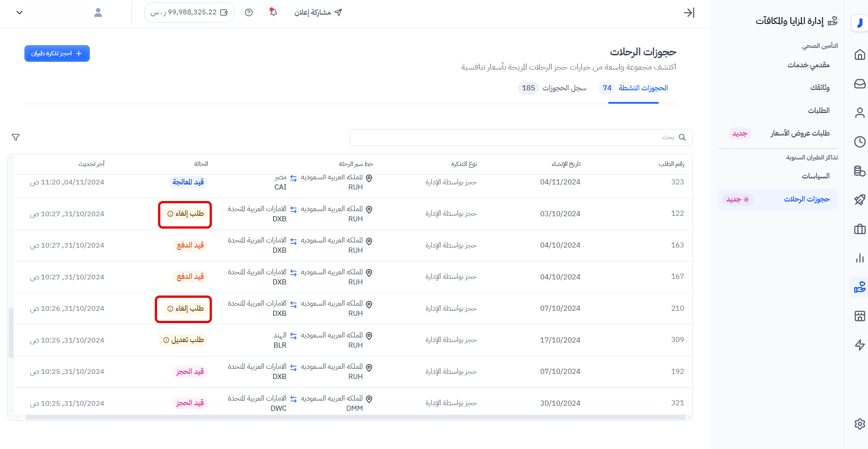Click the horizontal scrollbar under the table

tap(355, 417)
